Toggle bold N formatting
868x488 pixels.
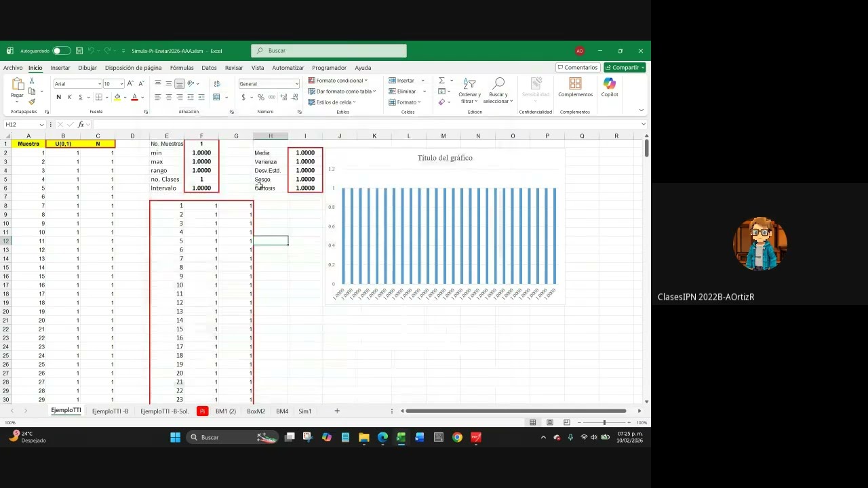(58, 98)
